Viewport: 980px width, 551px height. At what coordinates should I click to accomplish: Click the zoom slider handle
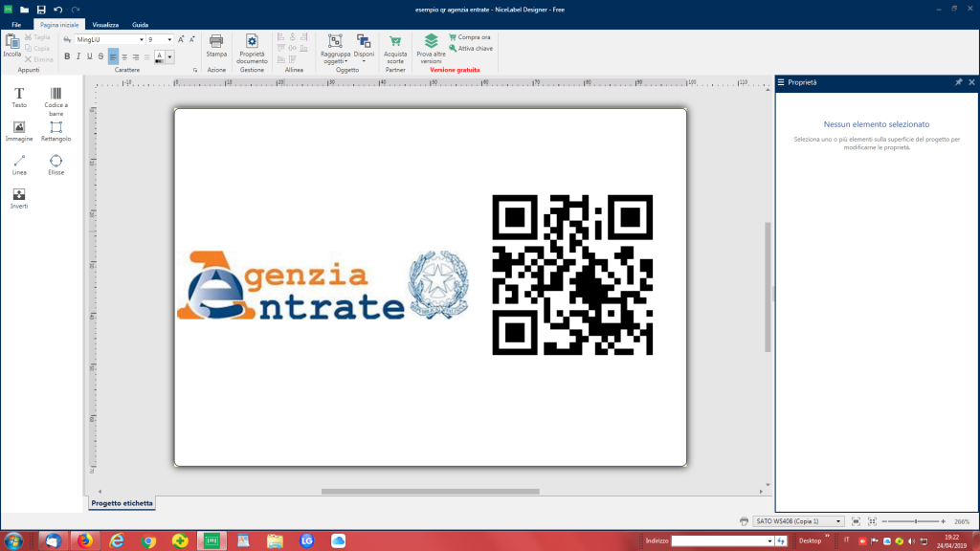tap(916, 521)
